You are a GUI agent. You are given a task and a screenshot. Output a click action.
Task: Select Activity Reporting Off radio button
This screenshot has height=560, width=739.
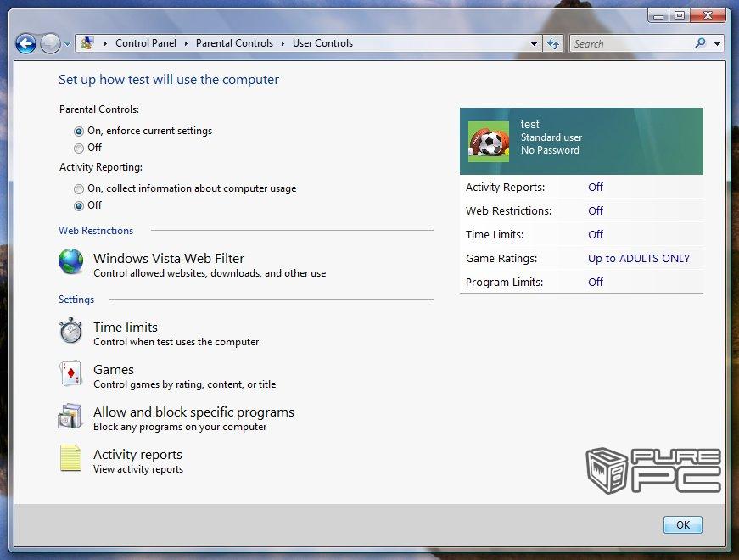79,206
